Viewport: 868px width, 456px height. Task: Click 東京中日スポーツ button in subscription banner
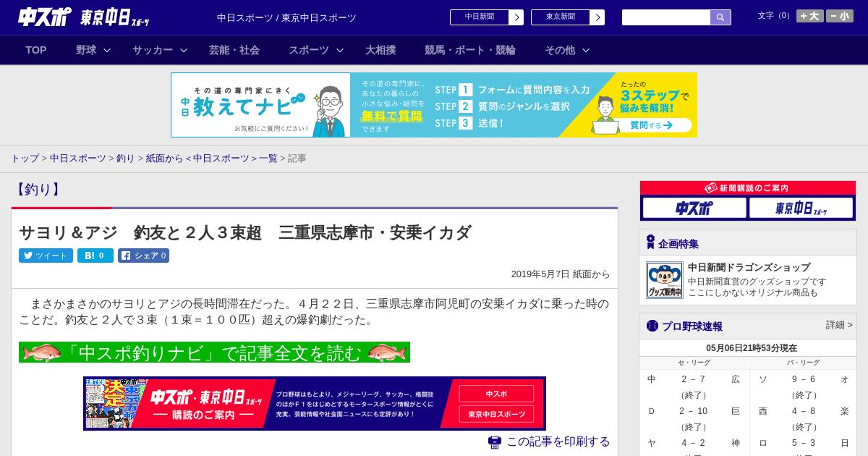pyautogui.click(x=496, y=414)
